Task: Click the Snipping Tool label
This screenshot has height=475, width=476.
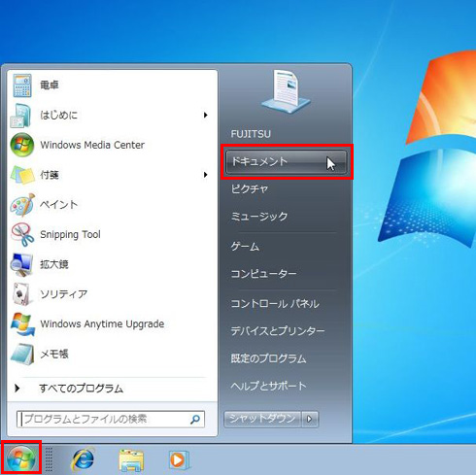Action: 70,234
